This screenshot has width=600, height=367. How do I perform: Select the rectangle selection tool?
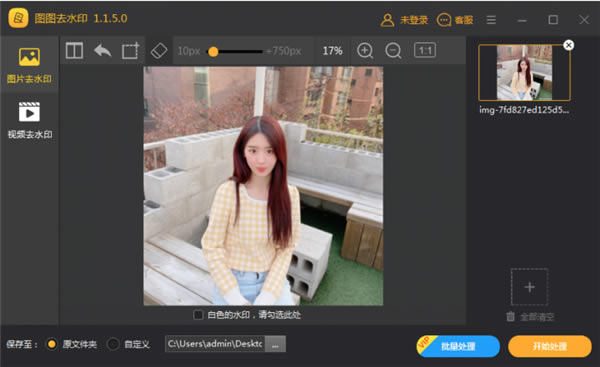point(130,51)
